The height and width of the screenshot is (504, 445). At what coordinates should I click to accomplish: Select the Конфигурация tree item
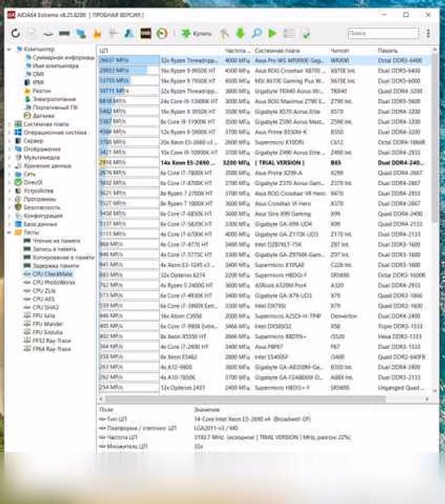click(x=43, y=215)
